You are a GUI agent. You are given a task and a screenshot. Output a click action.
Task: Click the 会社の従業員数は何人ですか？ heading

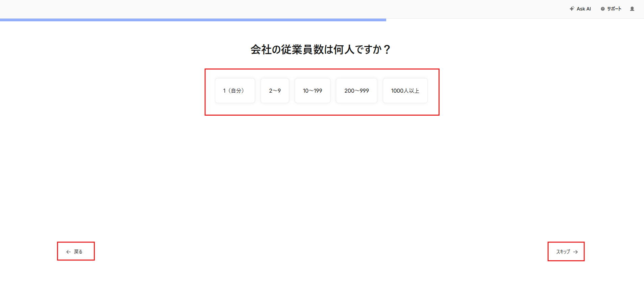[320, 50]
